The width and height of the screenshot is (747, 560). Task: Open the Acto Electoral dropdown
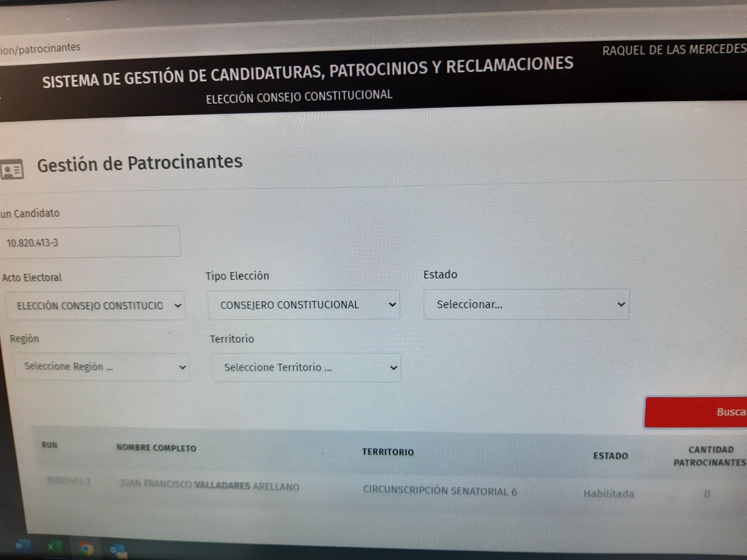tap(95, 306)
